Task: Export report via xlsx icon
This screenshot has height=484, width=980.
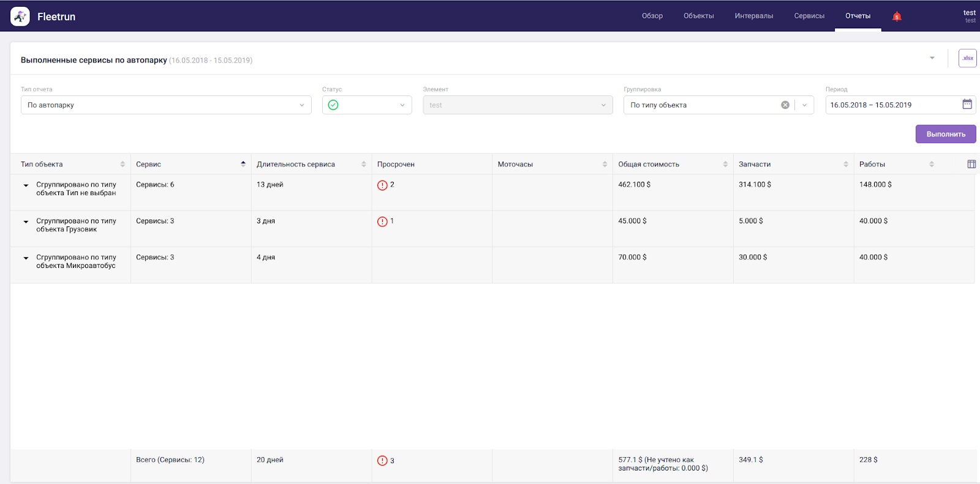Action: click(967, 58)
